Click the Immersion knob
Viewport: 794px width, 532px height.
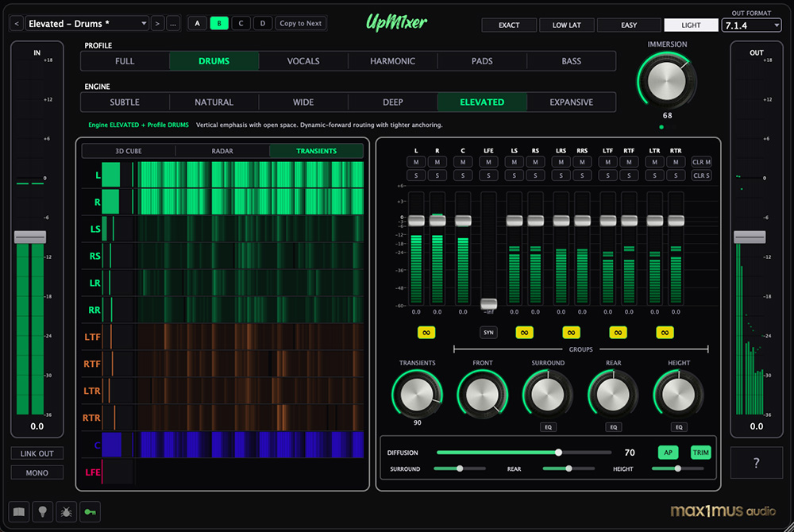[667, 80]
